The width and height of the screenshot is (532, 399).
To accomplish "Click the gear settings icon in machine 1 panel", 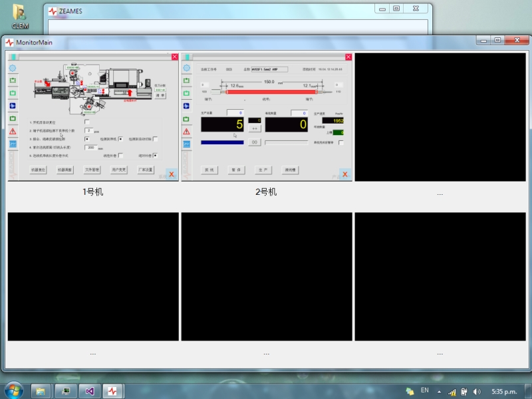I will coord(12,68).
